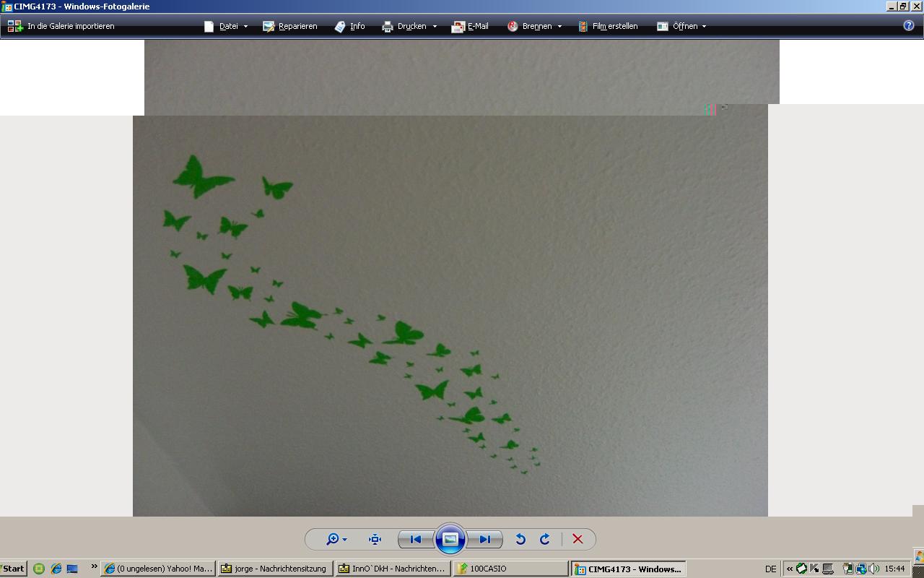This screenshot has height=578, width=924.
Task: Go to the next photo
Action: [484, 539]
